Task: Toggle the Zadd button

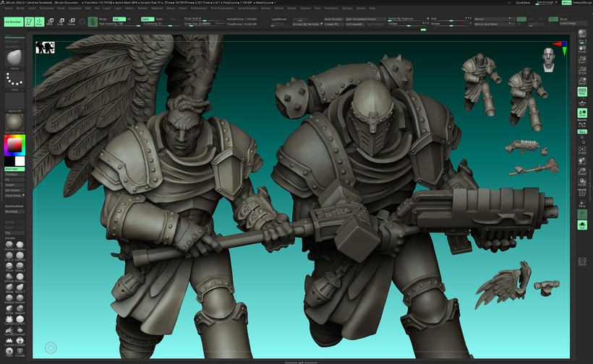Action: tap(147, 19)
